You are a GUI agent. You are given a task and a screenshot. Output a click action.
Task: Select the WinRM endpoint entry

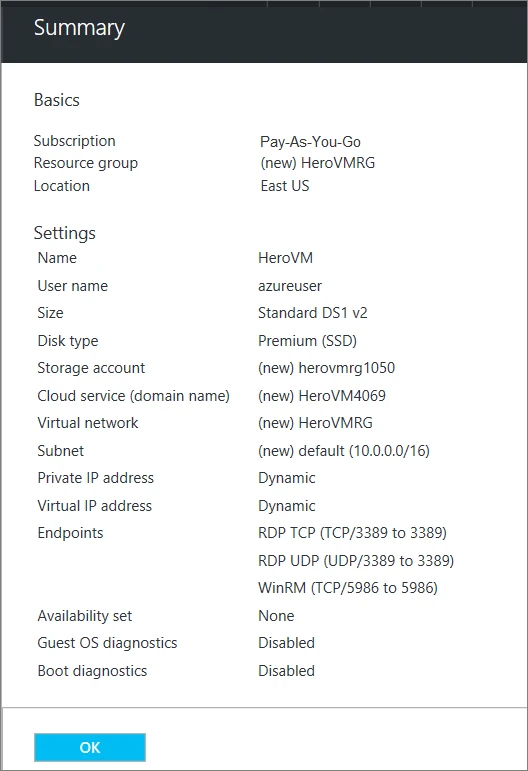tap(348, 588)
